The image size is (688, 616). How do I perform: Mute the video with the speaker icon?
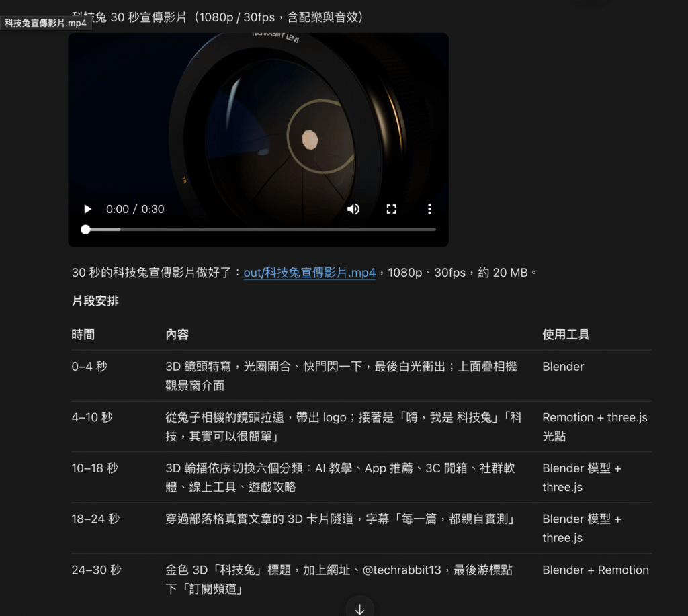point(353,209)
